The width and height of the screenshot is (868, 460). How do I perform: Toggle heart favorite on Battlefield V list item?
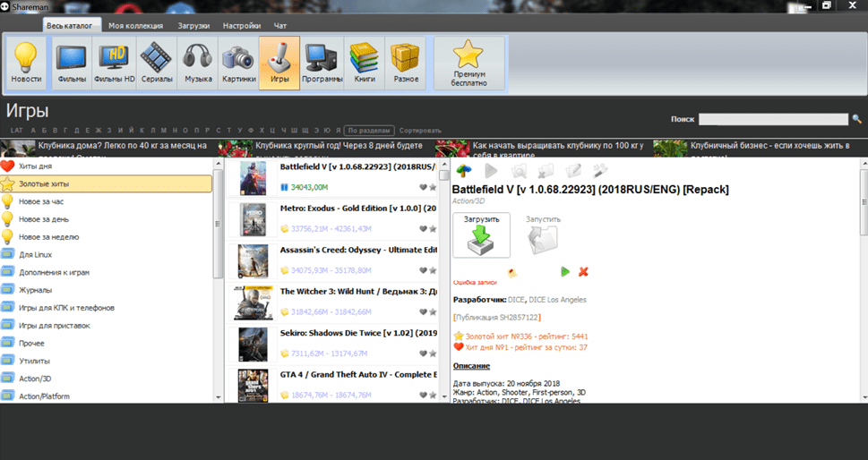coord(423,187)
